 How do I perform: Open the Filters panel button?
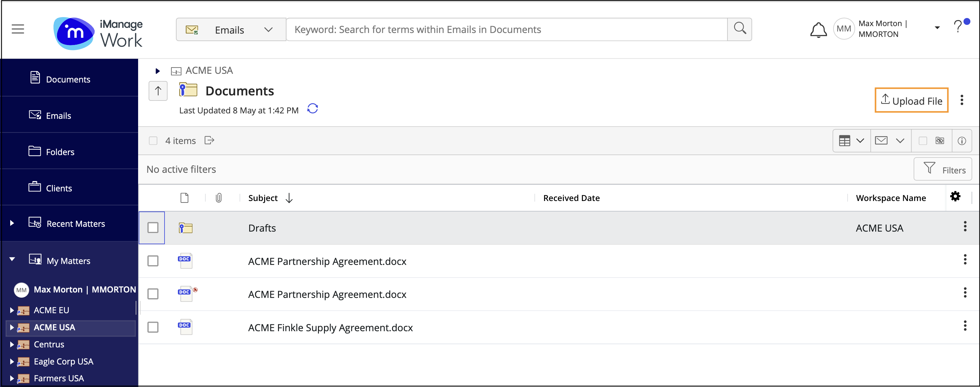(x=942, y=169)
